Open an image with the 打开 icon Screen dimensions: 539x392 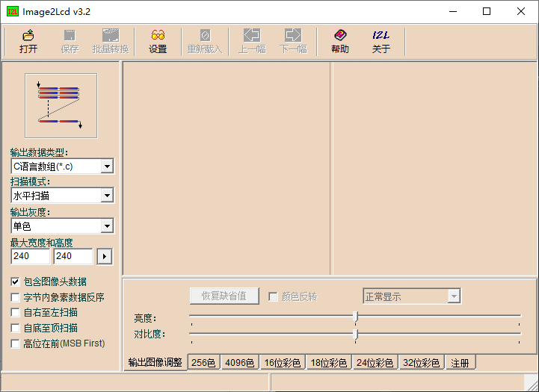tap(28, 42)
